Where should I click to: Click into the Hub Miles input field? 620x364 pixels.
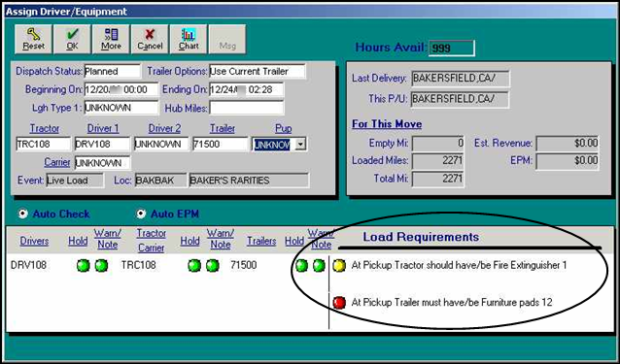246,108
